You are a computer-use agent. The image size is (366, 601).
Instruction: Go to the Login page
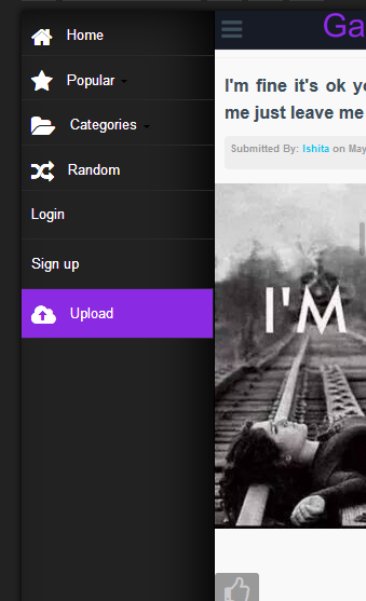[48, 215]
